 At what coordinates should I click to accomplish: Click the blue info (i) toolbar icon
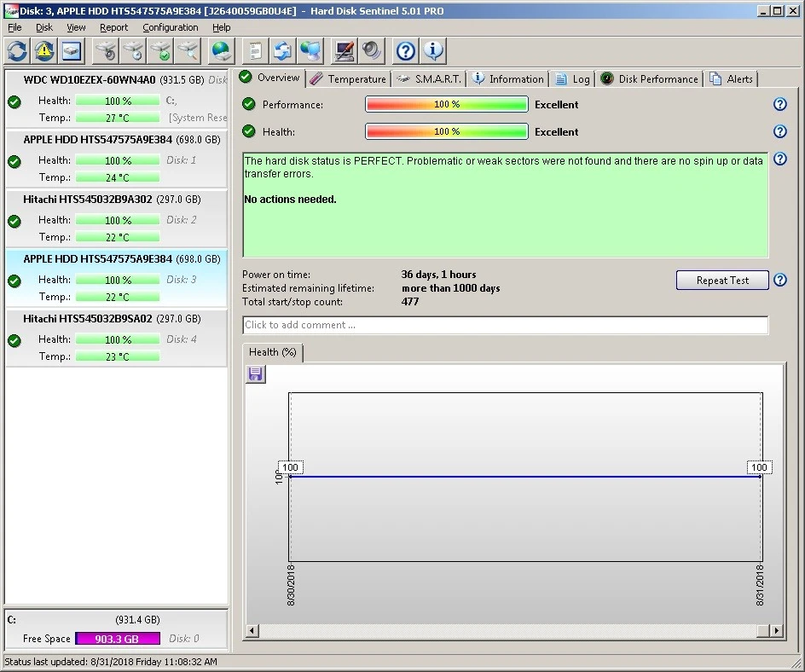click(x=433, y=51)
